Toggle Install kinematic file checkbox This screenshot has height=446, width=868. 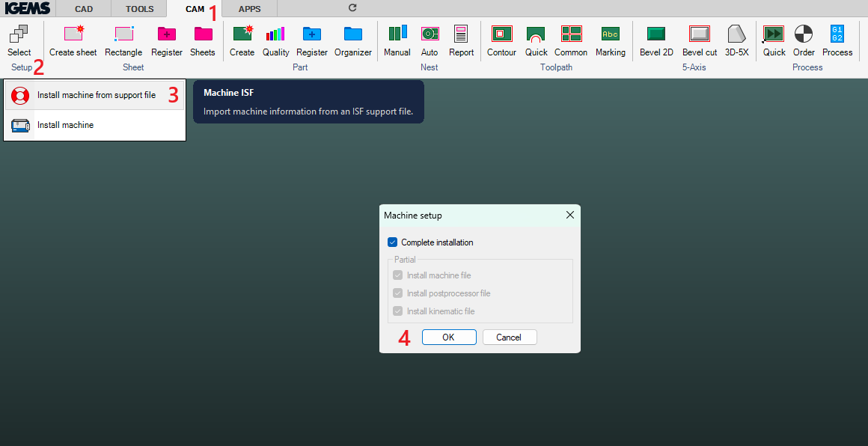397,311
